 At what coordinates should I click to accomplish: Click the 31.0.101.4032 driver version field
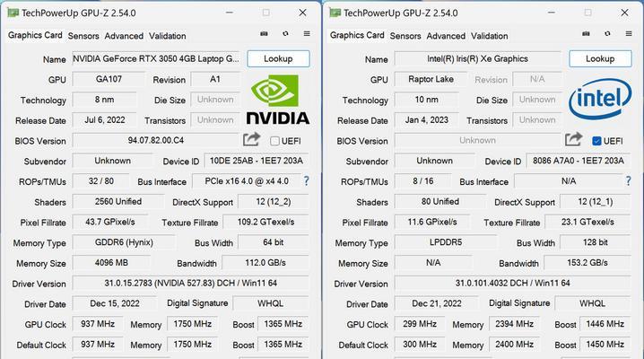[x=512, y=283]
